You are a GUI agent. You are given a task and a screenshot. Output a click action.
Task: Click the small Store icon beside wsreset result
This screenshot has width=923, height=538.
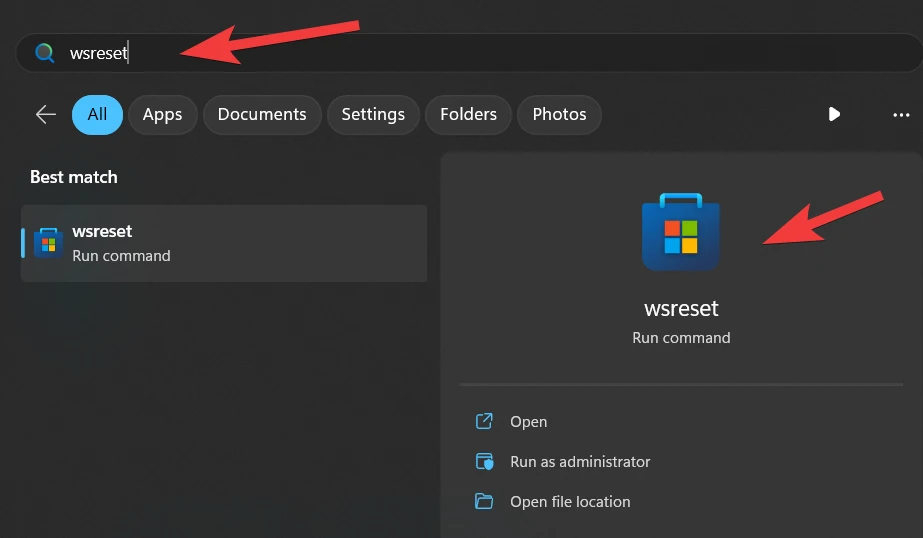48,243
